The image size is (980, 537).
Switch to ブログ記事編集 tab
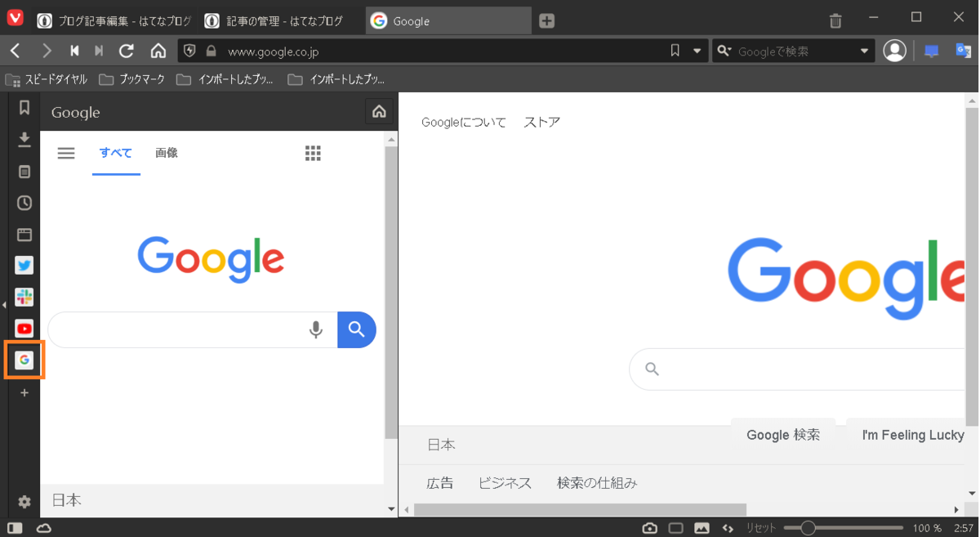click(114, 21)
